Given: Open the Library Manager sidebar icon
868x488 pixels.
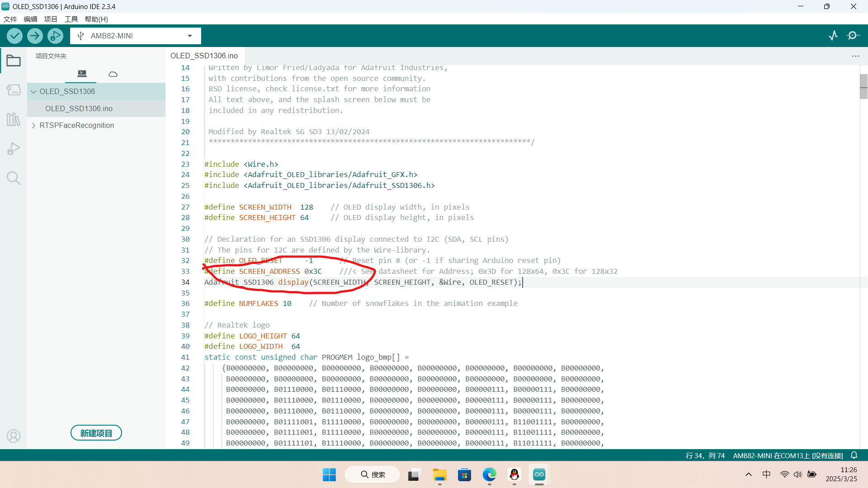Looking at the screenshot, I should (14, 119).
